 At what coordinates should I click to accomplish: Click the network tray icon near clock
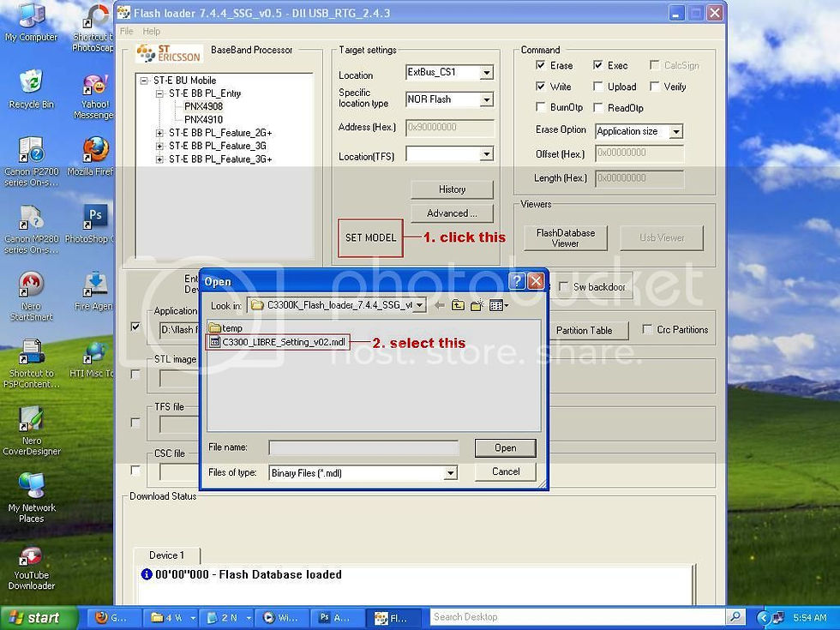coord(778,618)
